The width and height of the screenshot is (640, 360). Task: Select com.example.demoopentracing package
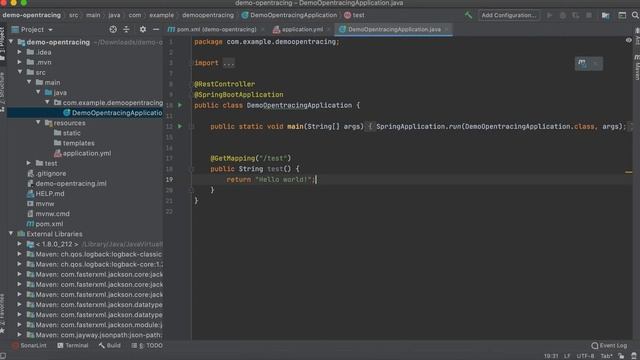[108, 103]
